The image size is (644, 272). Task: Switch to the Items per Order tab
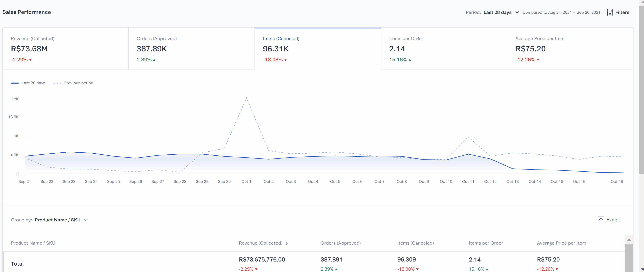coord(444,49)
